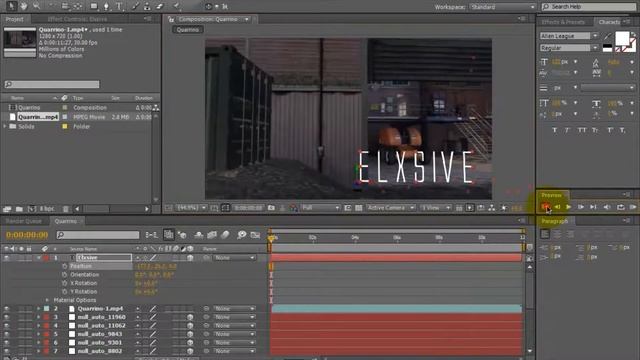
Task: Expand Material Options group
Action: (x=47, y=300)
